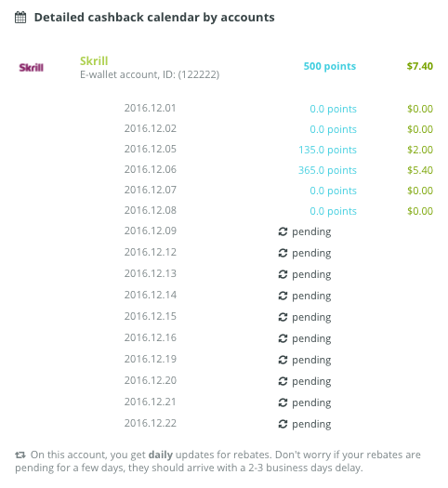Click the pending status for 2016.12.13
The image size is (448, 488).
click(x=305, y=274)
